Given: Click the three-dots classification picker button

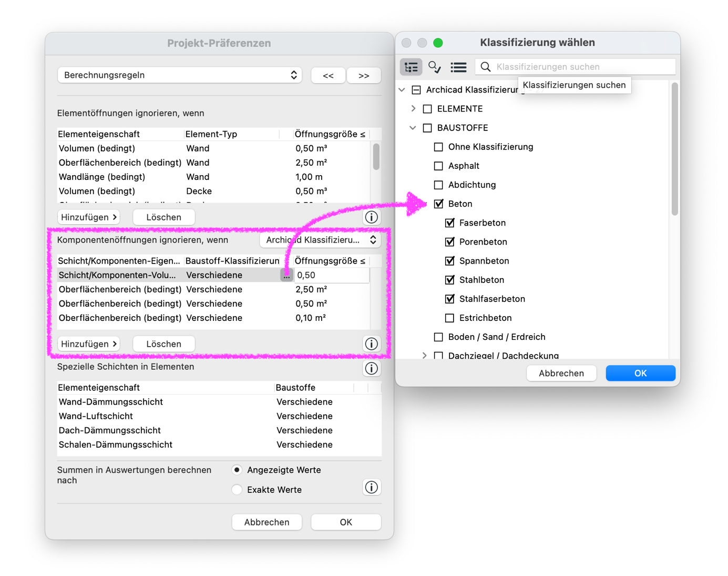Looking at the screenshot, I should (x=286, y=275).
